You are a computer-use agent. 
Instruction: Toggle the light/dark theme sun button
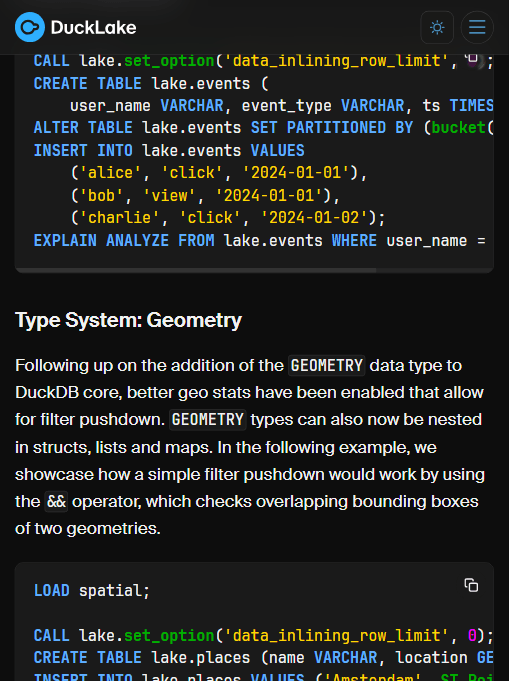tap(437, 27)
